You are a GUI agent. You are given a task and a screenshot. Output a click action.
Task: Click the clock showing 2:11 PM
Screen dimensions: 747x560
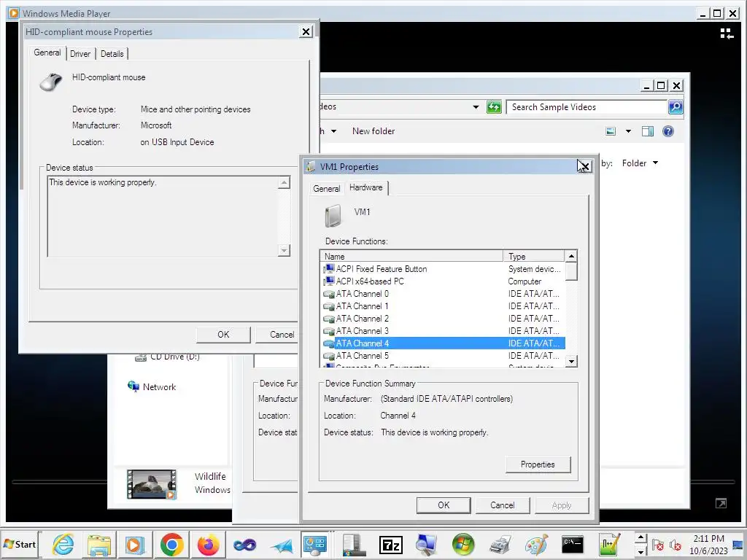[708, 539]
